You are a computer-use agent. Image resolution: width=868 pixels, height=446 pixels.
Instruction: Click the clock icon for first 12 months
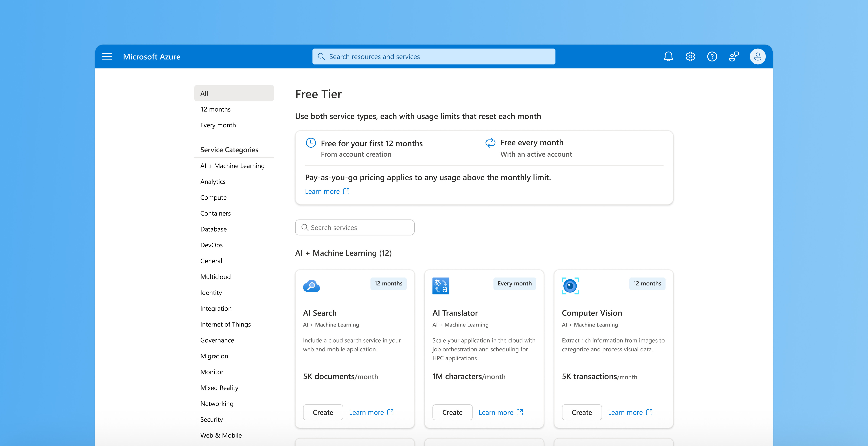311,143
